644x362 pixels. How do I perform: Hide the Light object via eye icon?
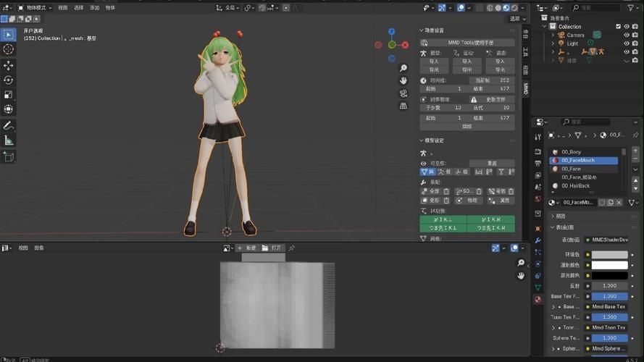pos(627,43)
